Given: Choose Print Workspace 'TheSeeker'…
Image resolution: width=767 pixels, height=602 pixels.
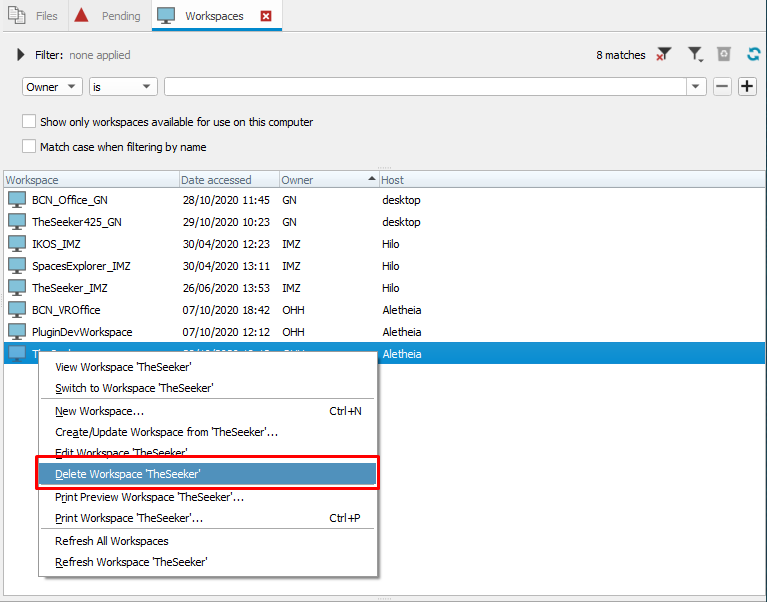Looking at the screenshot, I should [207, 518].
